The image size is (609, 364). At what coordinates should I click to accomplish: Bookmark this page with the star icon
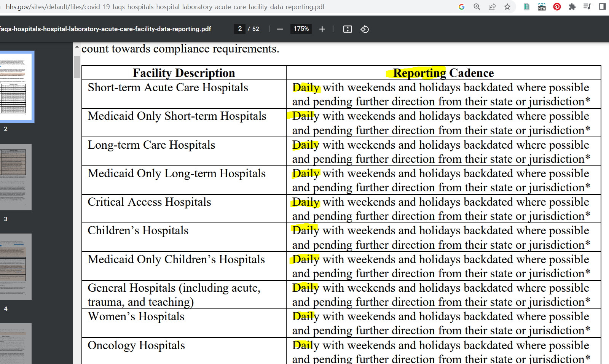[507, 7]
